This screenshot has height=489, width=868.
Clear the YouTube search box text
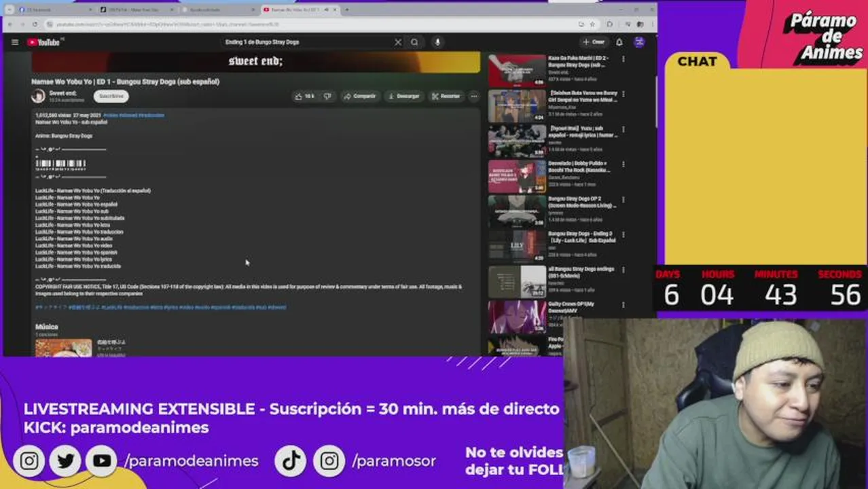(x=398, y=42)
